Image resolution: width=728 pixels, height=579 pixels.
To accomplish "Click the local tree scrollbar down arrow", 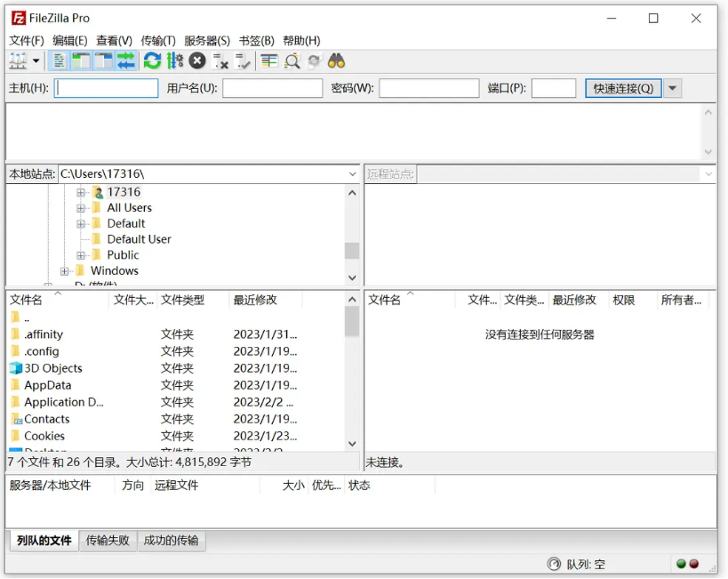I will pyautogui.click(x=352, y=277).
